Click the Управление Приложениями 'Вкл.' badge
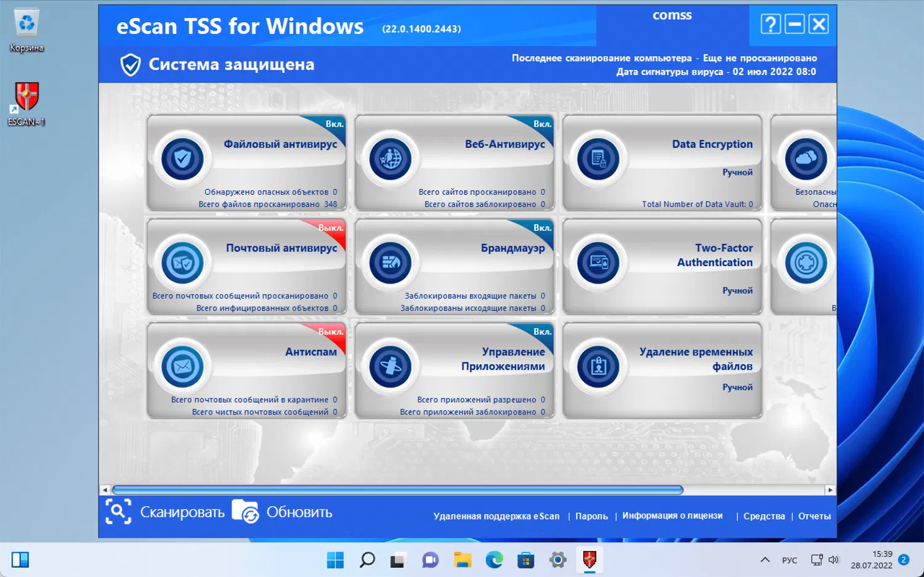 (542, 332)
